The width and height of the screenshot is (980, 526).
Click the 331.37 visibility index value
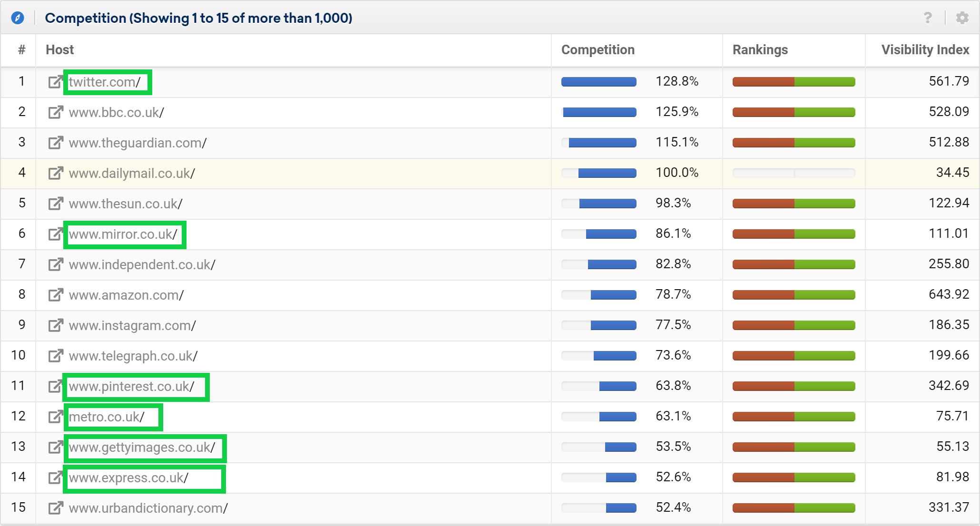[x=949, y=507]
